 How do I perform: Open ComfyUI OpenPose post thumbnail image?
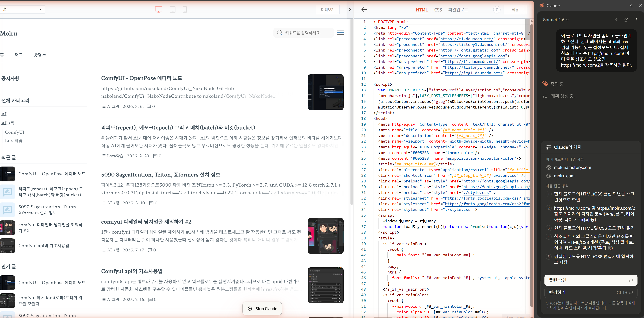tap(325, 92)
